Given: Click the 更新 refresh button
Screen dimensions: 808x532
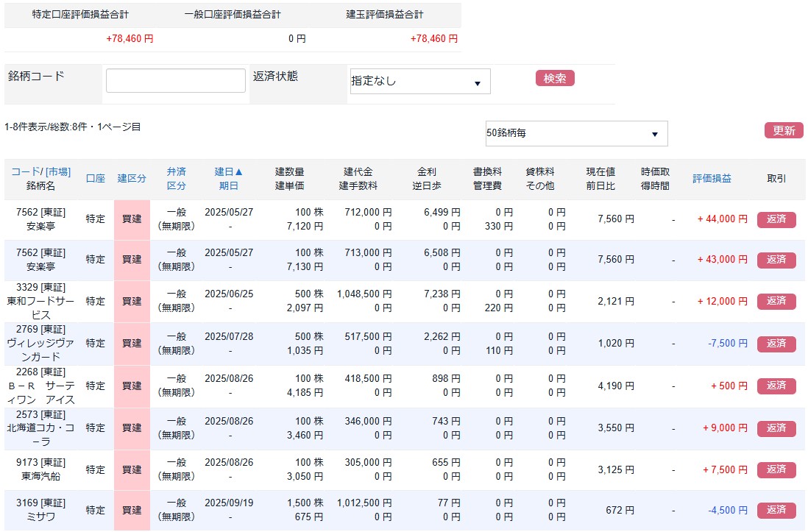Looking at the screenshot, I should (784, 131).
